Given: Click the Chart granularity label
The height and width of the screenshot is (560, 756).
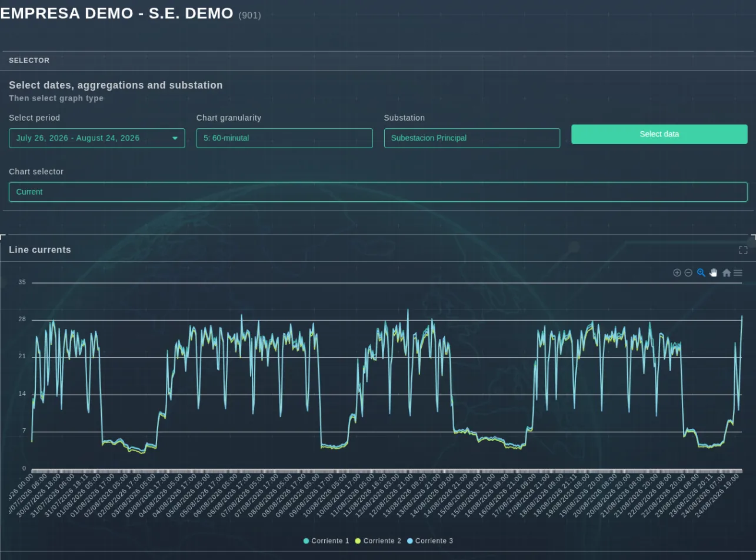Looking at the screenshot, I should [229, 118].
